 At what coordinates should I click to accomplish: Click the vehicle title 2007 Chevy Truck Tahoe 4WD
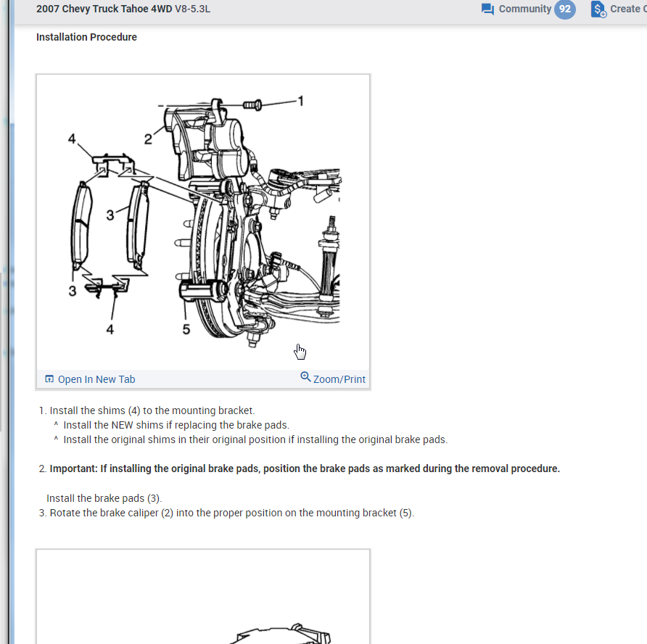[x=104, y=9]
